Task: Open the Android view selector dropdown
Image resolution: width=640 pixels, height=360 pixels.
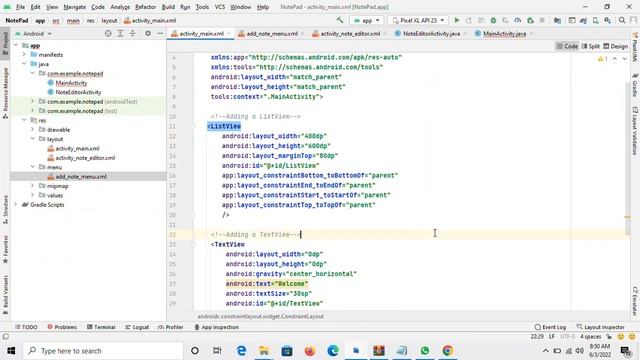Action: pyautogui.click(x=33, y=33)
